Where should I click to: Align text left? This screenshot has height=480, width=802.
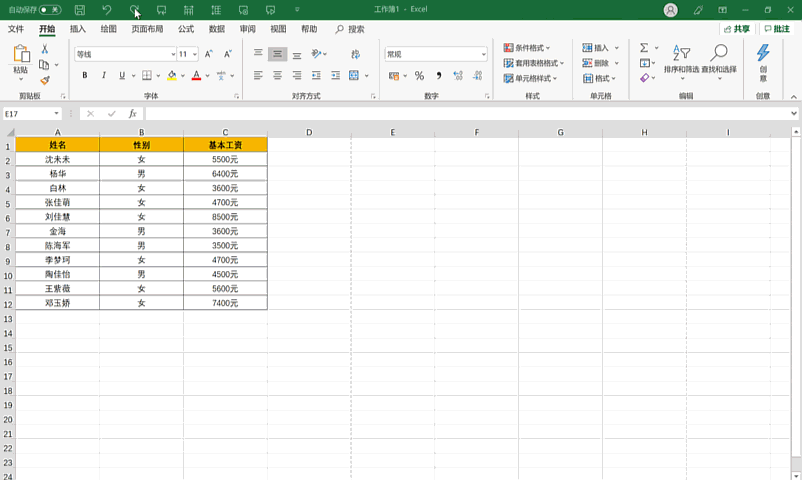click(258, 75)
